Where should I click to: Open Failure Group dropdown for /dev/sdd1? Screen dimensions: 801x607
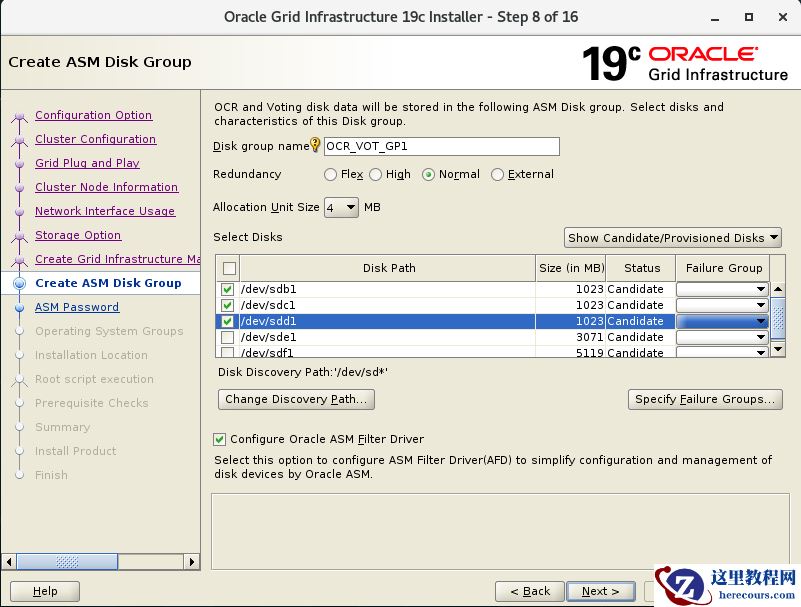(722, 321)
